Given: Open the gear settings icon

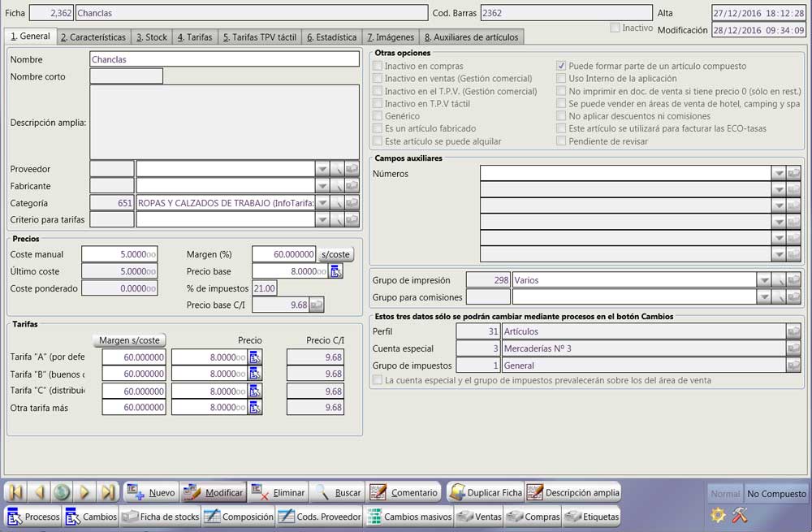Looking at the screenshot, I should coord(719,514).
